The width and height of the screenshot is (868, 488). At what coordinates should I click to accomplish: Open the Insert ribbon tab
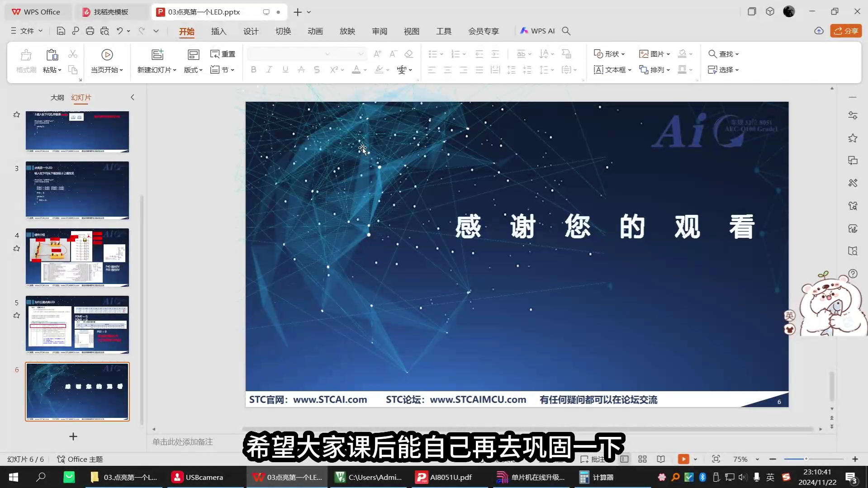point(218,31)
